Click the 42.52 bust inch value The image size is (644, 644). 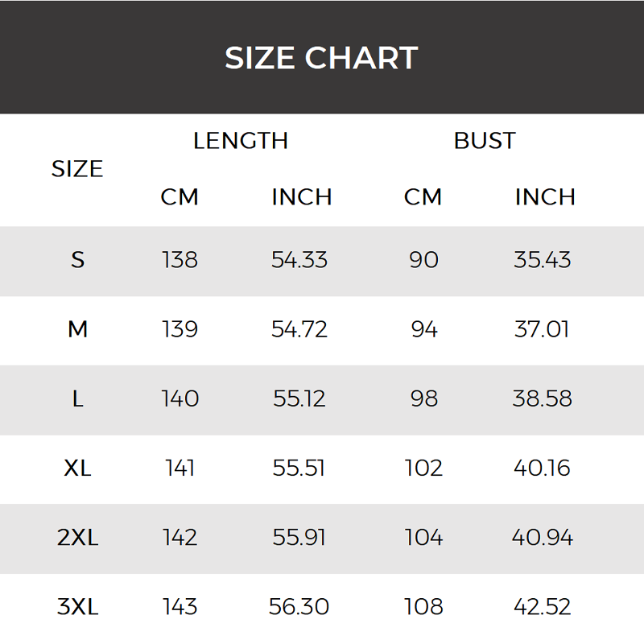pos(543,606)
